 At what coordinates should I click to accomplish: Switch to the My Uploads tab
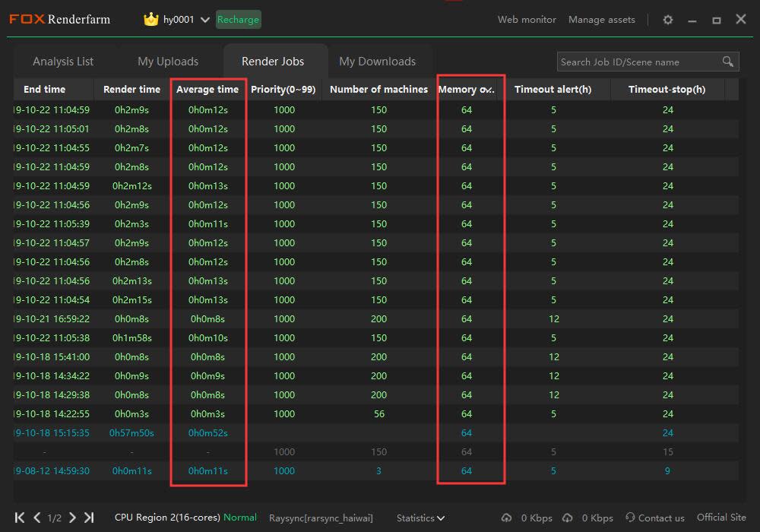pyautogui.click(x=168, y=62)
